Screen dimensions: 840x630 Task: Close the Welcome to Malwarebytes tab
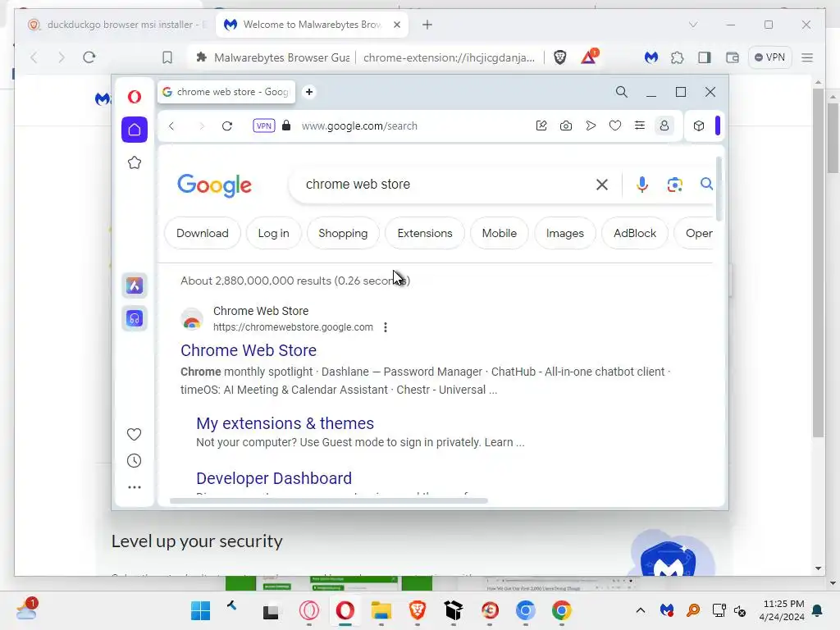coord(397,25)
